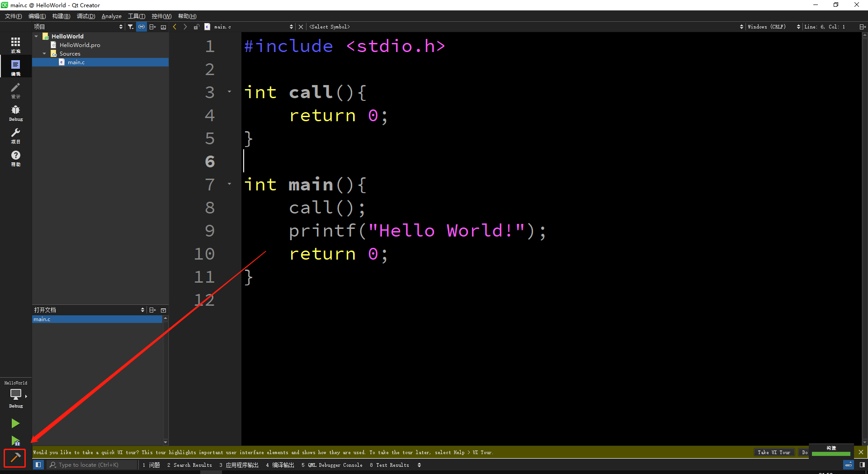Build project with the hammer icon
868x474 pixels.
tap(15, 458)
